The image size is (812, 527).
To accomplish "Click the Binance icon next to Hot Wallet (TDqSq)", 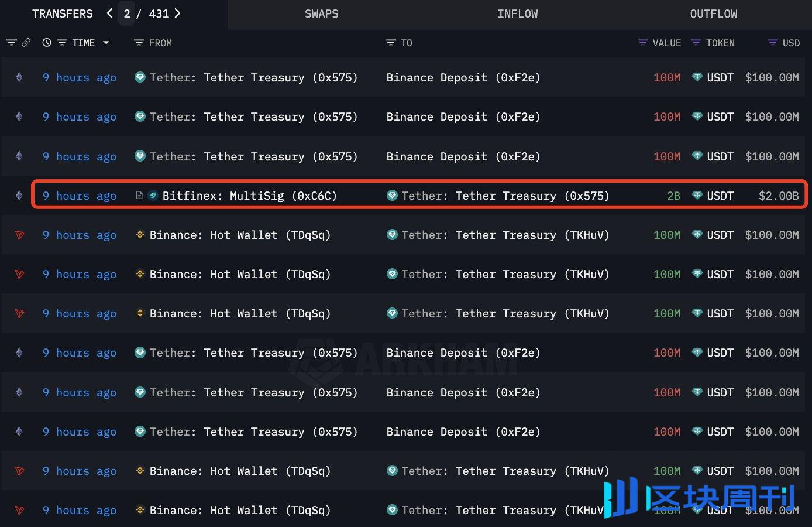I will [x=140, y=235].
